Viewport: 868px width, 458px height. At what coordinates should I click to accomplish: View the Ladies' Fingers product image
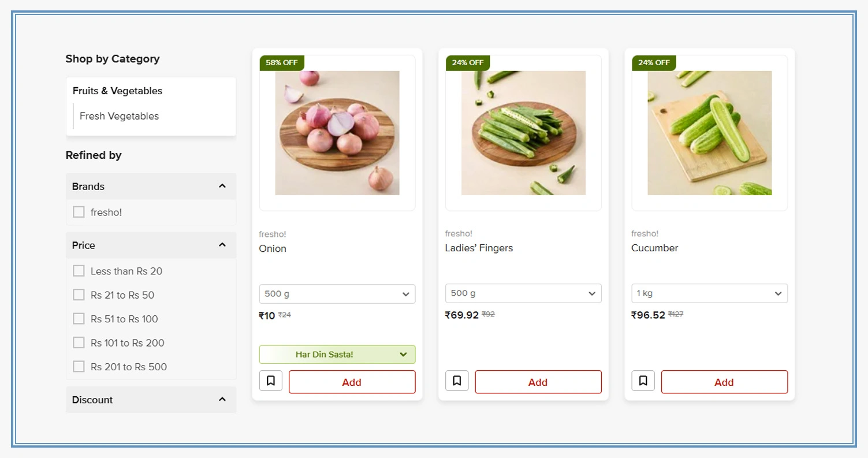pos(523,132)
